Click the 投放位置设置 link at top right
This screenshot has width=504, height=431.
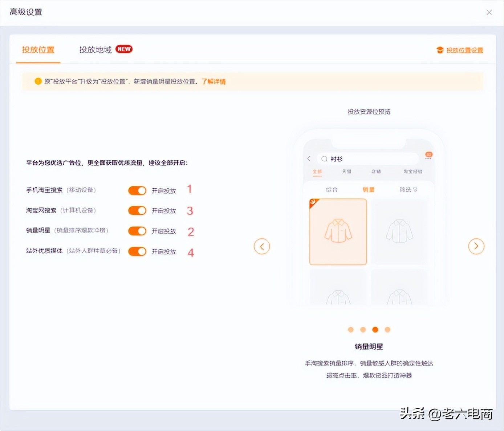[464, 50]
